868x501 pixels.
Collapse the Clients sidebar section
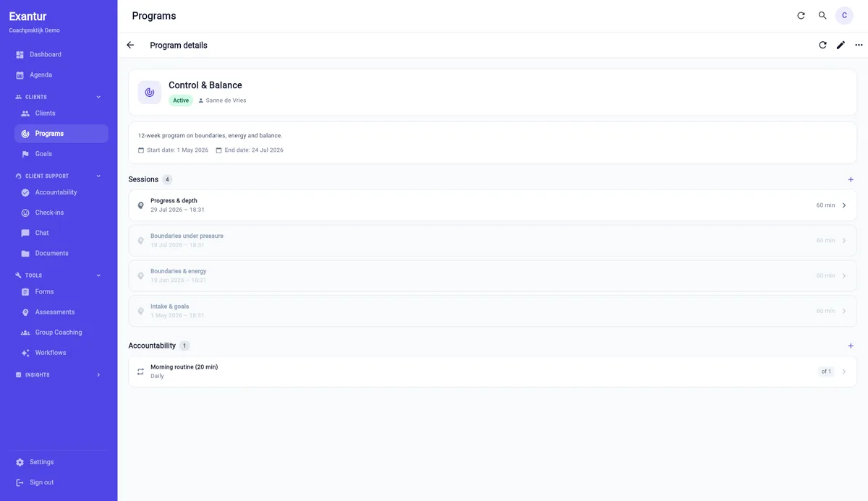coord(98,97)
